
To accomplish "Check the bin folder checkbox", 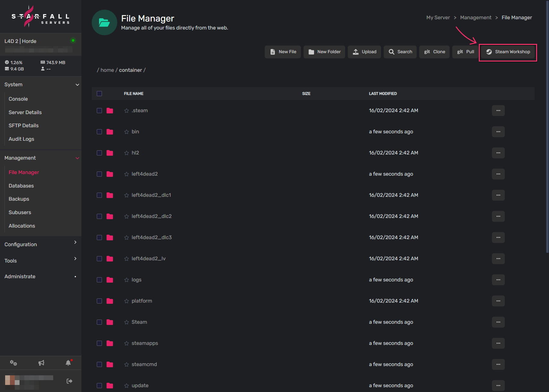I will click(x=99, y=132).
